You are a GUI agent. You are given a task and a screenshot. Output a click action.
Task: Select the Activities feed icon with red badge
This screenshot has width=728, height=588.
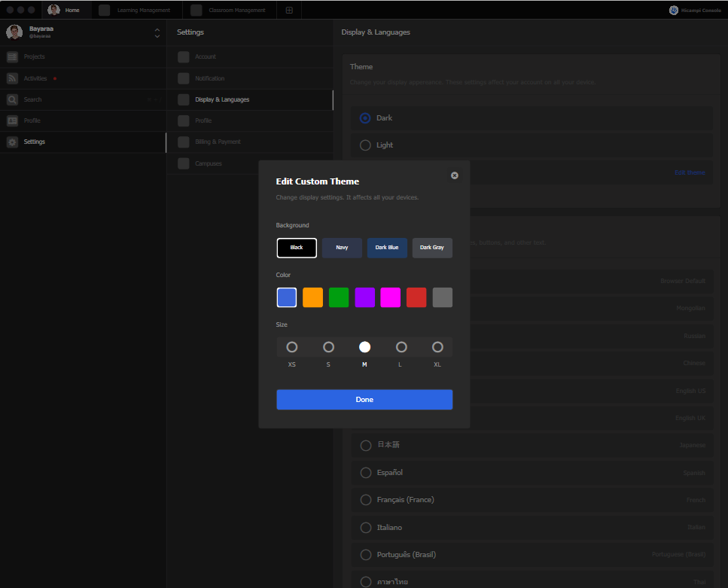coord(12,78)
